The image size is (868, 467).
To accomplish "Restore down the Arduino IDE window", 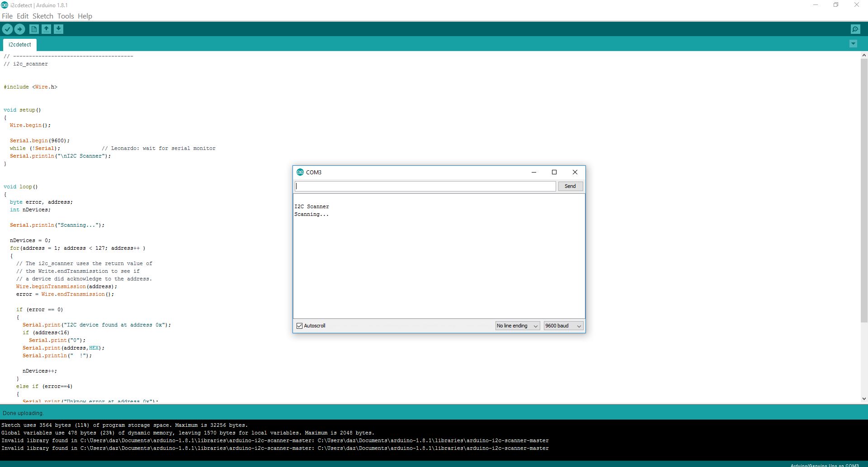I will tap(836, 5).
